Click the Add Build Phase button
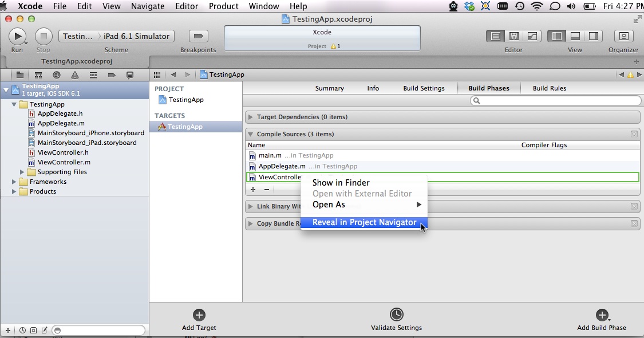 pyautogui.click(x=602, y=319)
